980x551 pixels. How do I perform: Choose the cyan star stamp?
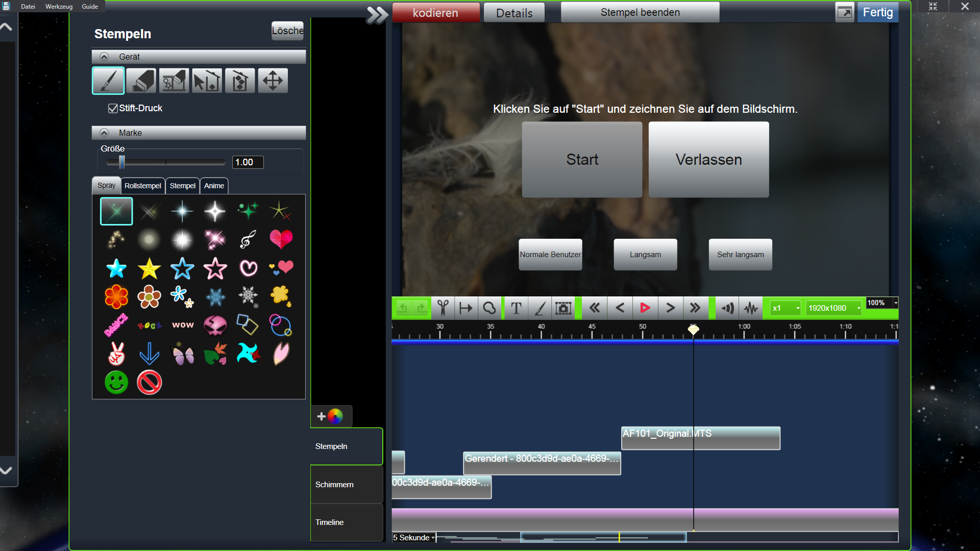pos(116,268)
